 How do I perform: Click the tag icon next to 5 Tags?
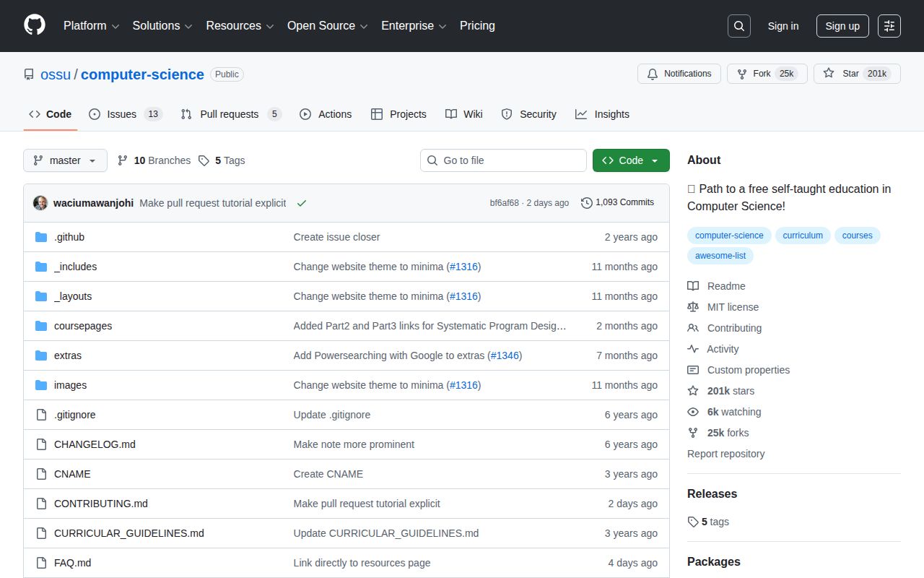204,160
